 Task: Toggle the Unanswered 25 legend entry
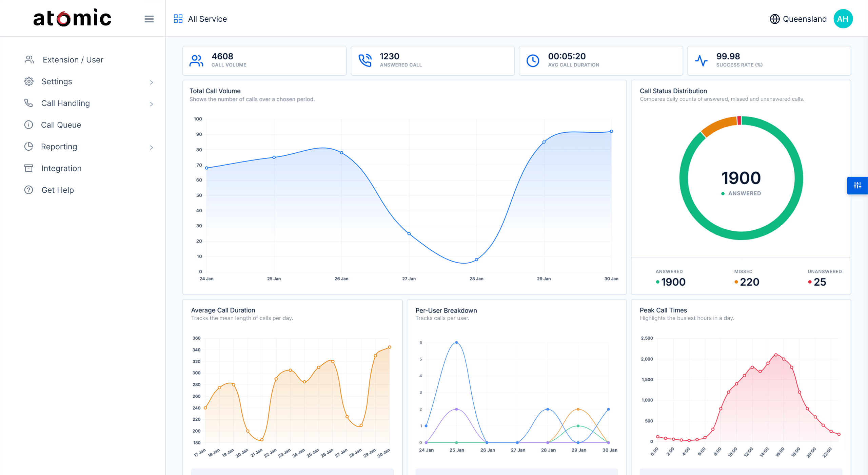[x=819, y=282]
